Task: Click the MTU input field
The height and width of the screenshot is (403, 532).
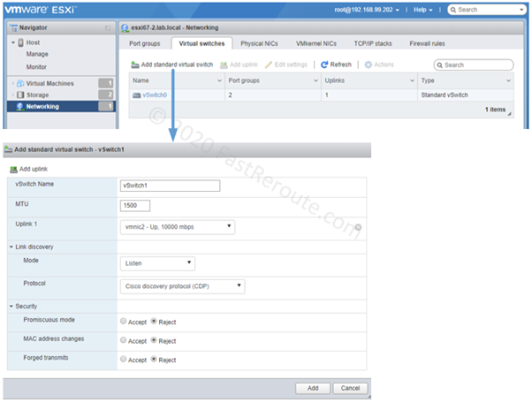Action: (x=135, y=206)
